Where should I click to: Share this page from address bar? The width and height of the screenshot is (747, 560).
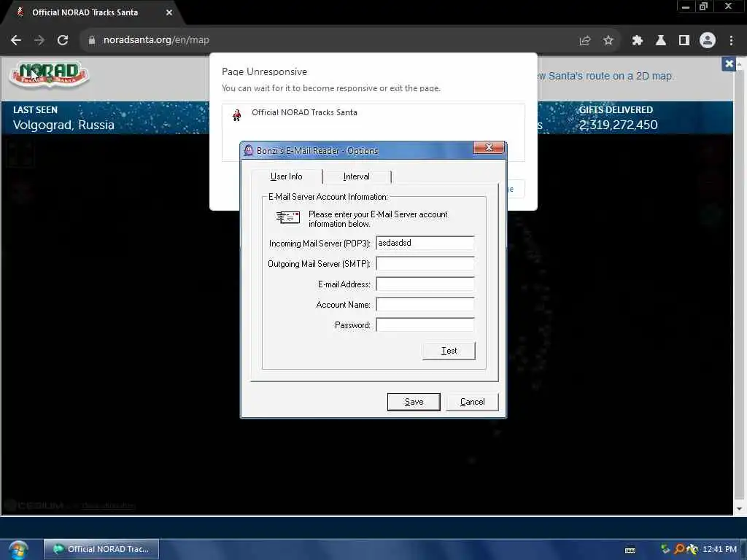tap(585, 41)
